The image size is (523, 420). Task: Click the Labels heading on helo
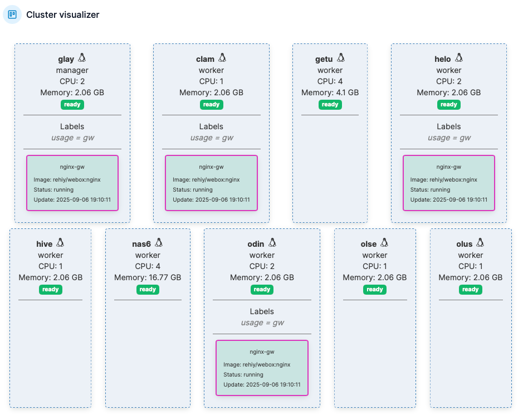click(448, 127)
